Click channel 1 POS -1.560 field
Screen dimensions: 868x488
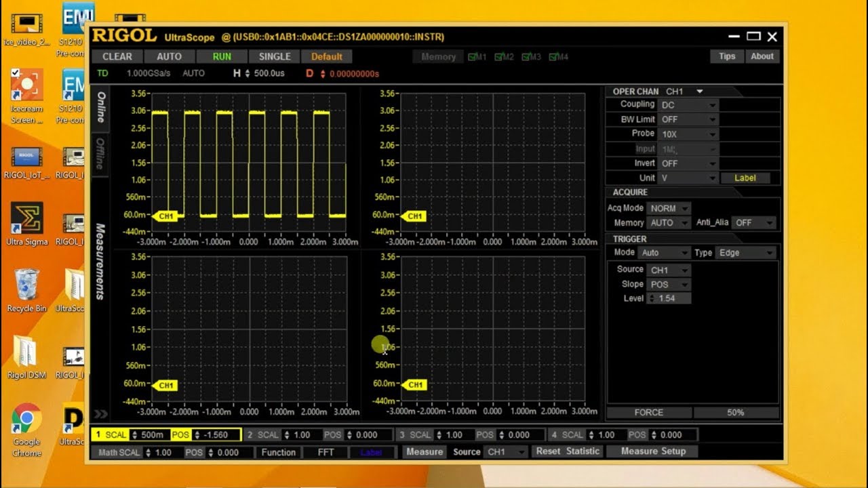[215, 435]
